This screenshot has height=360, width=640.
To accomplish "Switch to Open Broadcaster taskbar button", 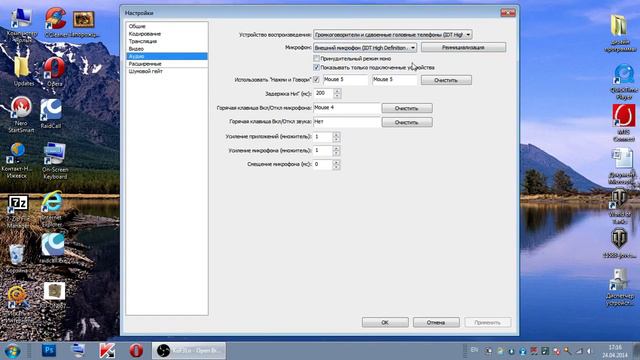I will point(189,351).
